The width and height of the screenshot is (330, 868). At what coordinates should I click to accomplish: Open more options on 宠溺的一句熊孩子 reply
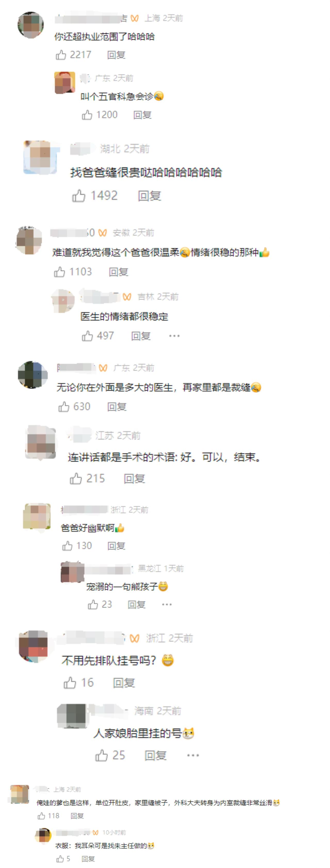pos(167,604)
